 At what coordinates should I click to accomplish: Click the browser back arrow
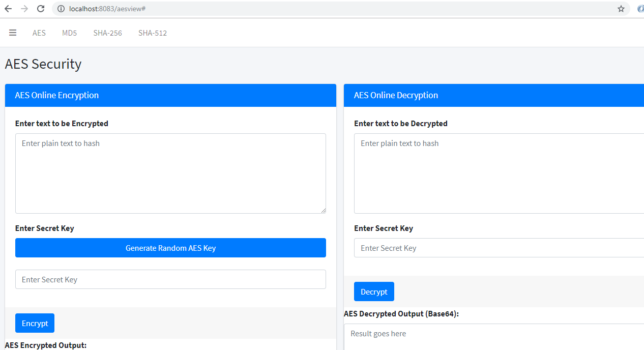[x=8, y=9]
